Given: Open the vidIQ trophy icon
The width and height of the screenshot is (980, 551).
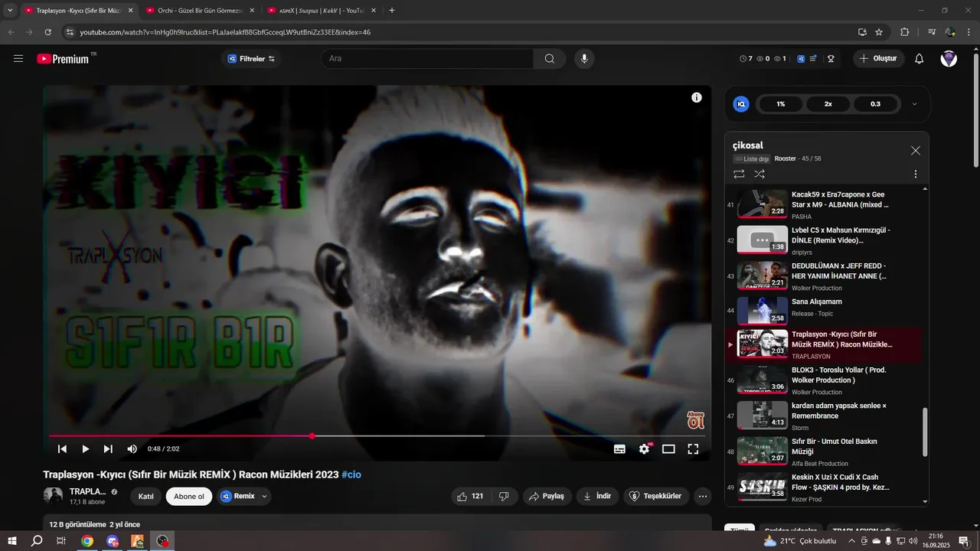Looking at the screenshot, I should [x=831, y=59].
